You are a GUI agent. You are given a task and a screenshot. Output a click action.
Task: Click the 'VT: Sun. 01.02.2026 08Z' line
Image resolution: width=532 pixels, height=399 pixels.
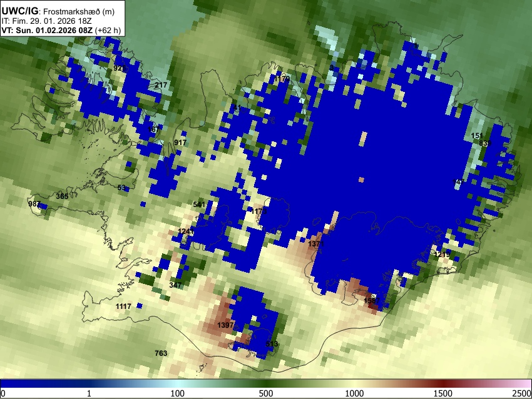point(47,30)
